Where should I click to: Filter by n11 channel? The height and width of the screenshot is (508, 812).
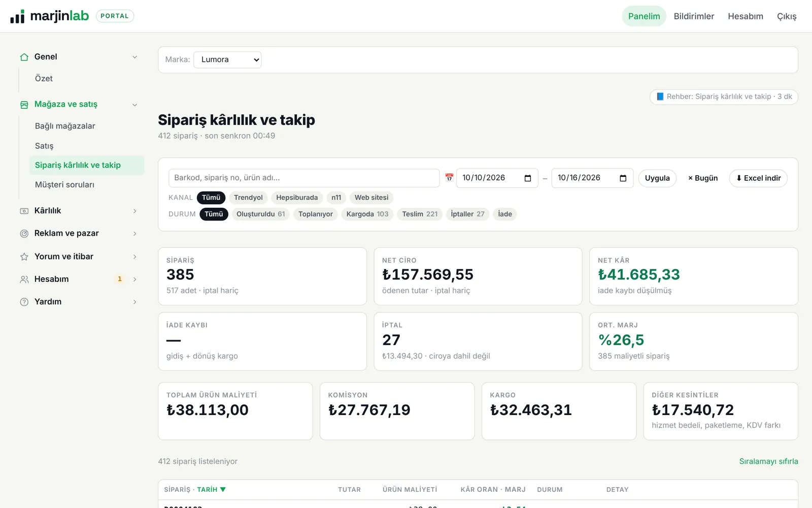[x=336, y=198]
